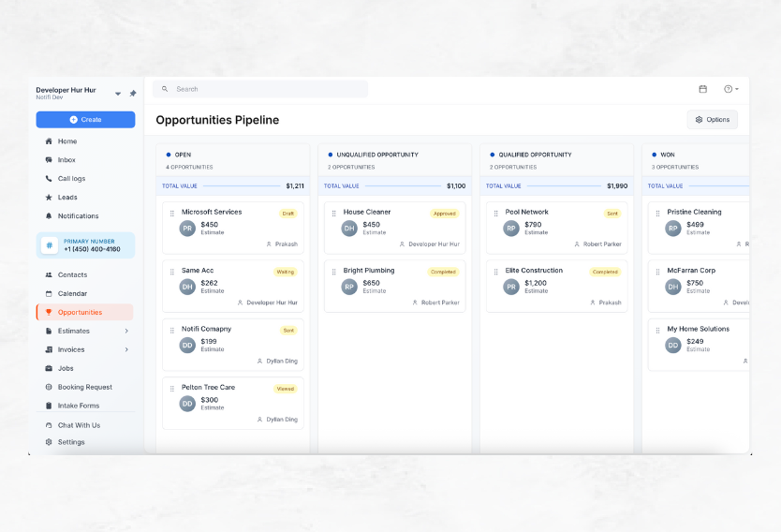Click the Draft status badge
Viewport: 781px width, 532px height.
click(287, 214)
